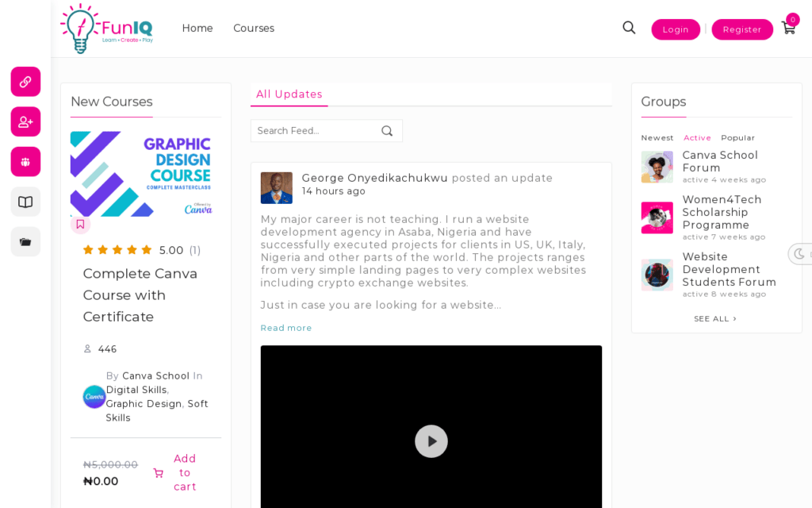
Task: Open the book icon in left sidebar
Action: 25,202
